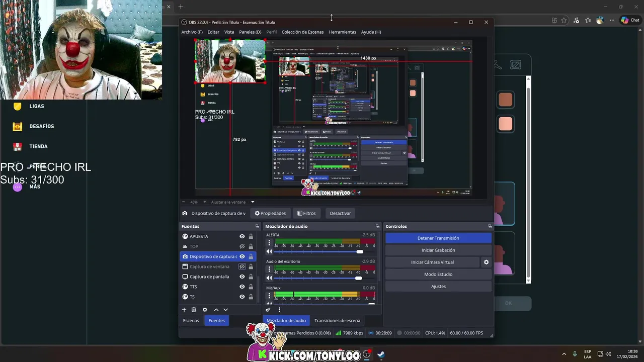Open the Edge three-dot settings menu

pos(612,20)
